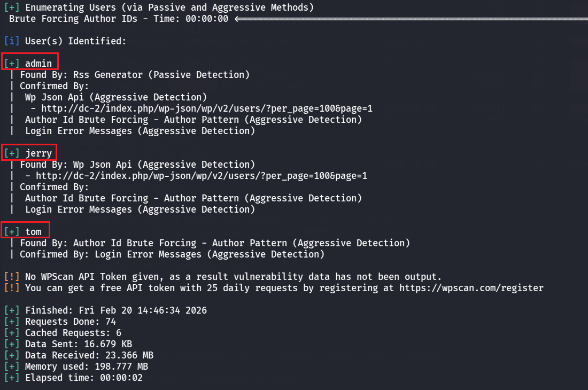The height and width of the screenshot is (390, 588).
Task: Click the Cached Requests: 6 line
Action: pos(73,333)
